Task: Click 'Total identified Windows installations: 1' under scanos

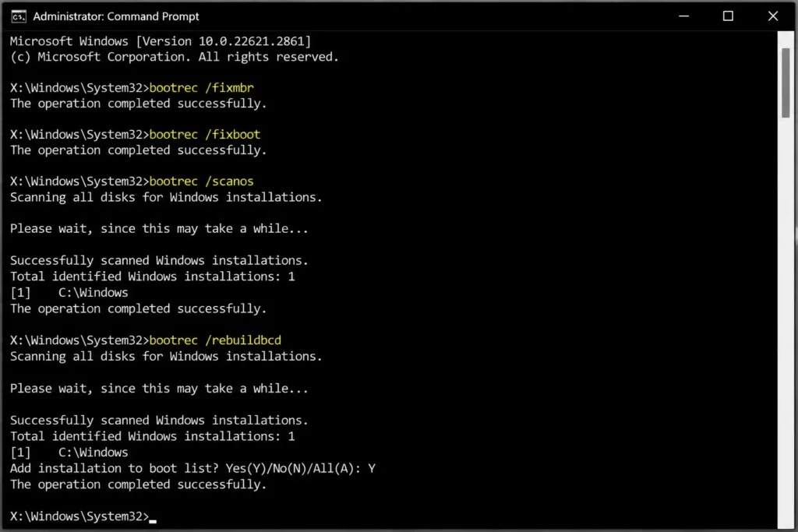Action: (152, 277)
